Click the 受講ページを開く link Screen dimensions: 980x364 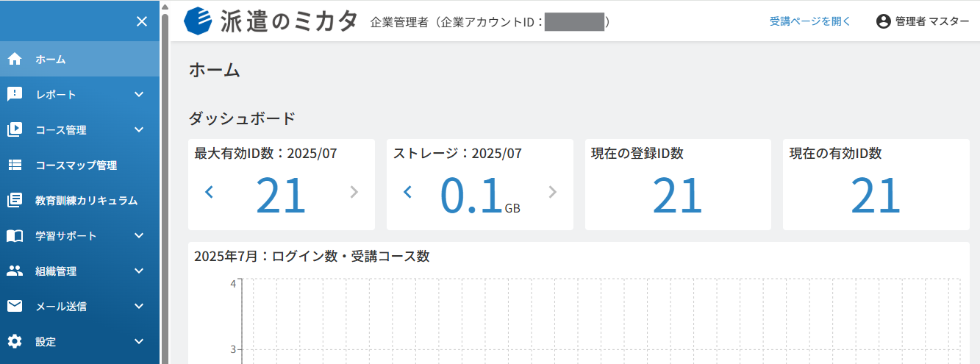pos(810,21)
